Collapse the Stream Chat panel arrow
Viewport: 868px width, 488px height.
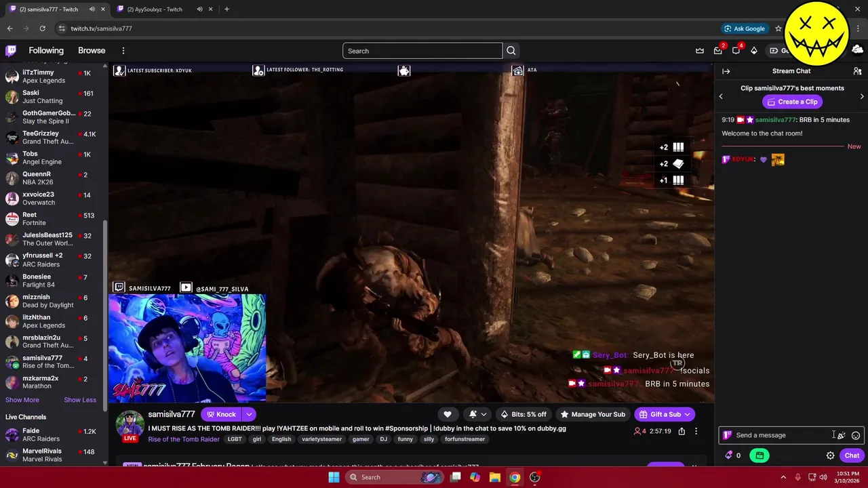pyautogui.click(x=726, y=71)
